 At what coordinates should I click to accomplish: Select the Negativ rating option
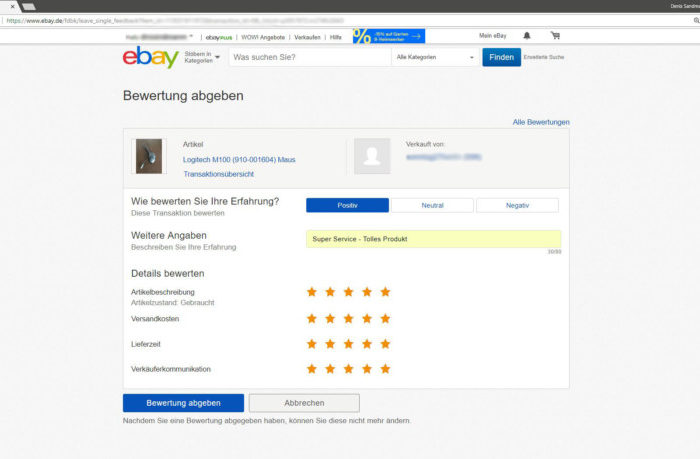click(517, 205)
